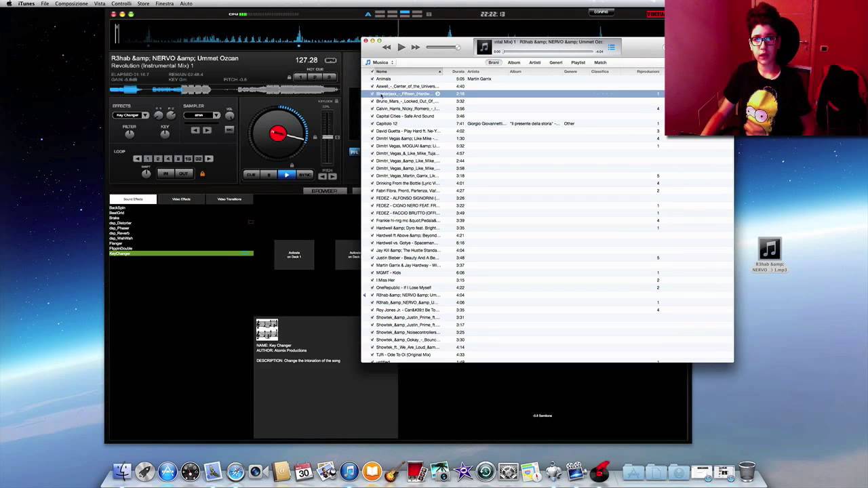Switch to the Playlist tab
Image resolution: width=868 pixels, height=488 pixels.
pyautogui.click(x=578, y=62)
